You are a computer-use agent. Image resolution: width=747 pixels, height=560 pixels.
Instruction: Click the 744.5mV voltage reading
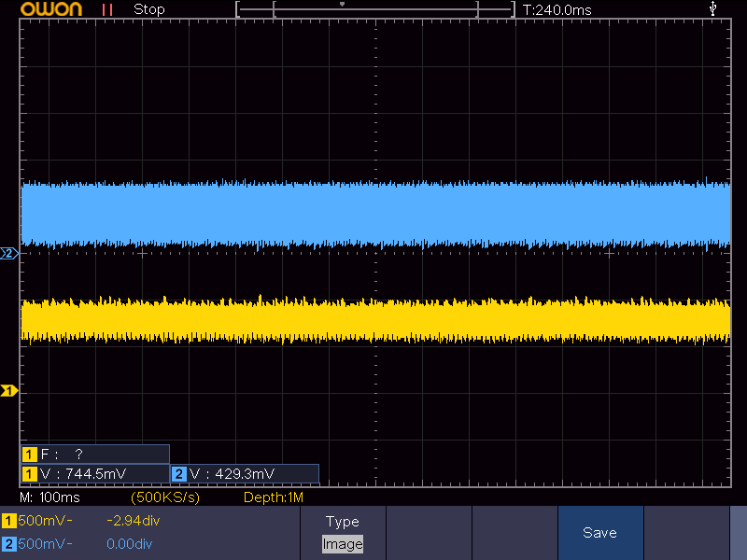96,474
